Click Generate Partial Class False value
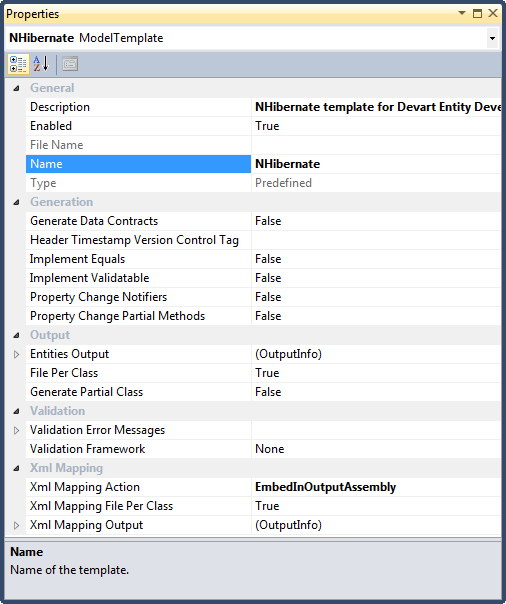 pos(268,392)
